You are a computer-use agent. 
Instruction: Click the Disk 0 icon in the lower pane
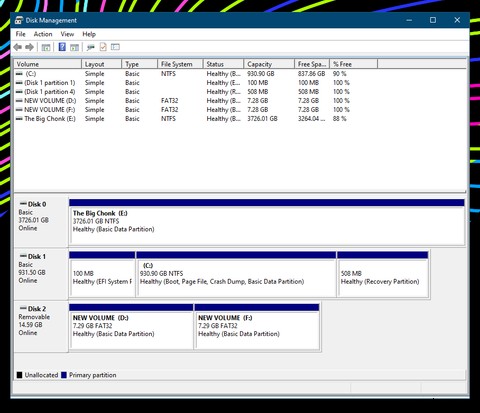tap(23, 204)
